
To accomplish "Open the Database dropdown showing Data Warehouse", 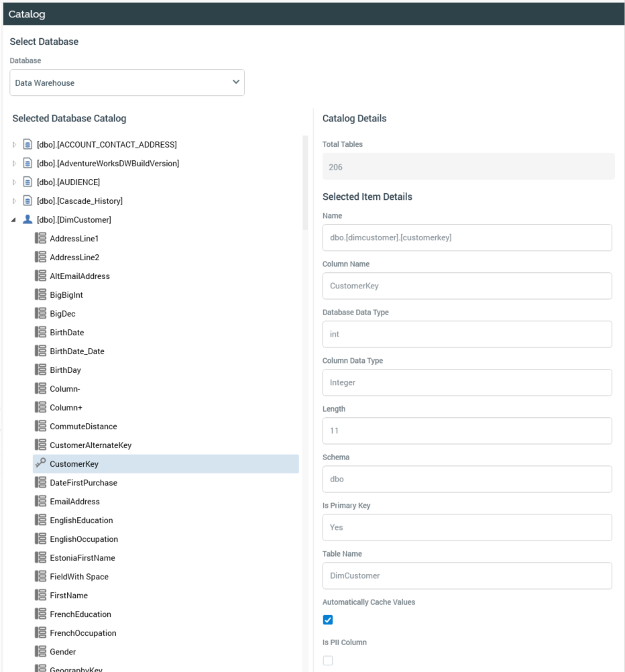I will pos(127,82).
